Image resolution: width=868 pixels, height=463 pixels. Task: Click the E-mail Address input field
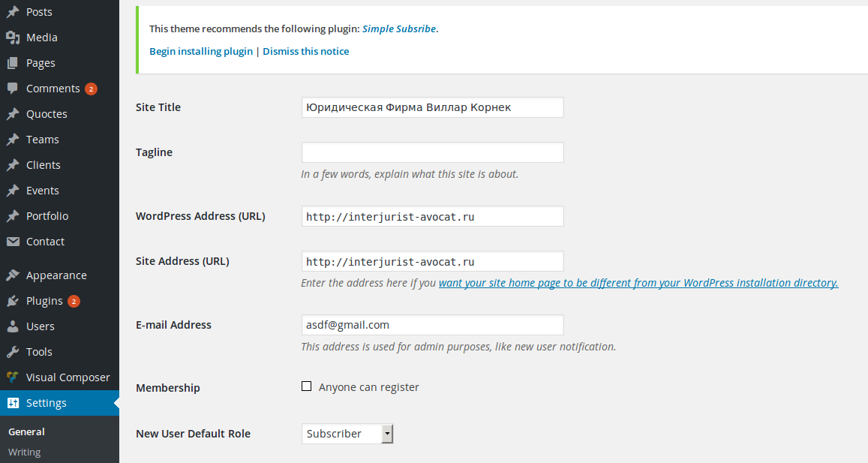point(432,324)
